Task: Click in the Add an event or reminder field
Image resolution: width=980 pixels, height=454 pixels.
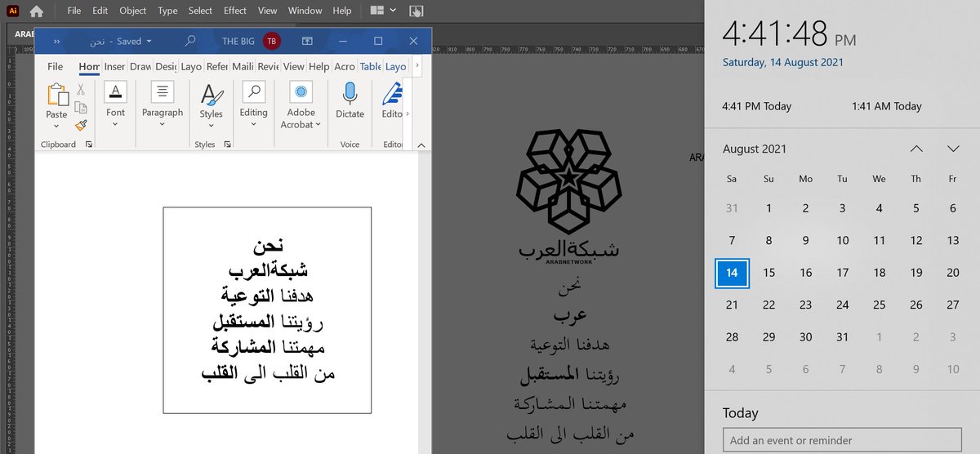Action: [x=842, y=440]
